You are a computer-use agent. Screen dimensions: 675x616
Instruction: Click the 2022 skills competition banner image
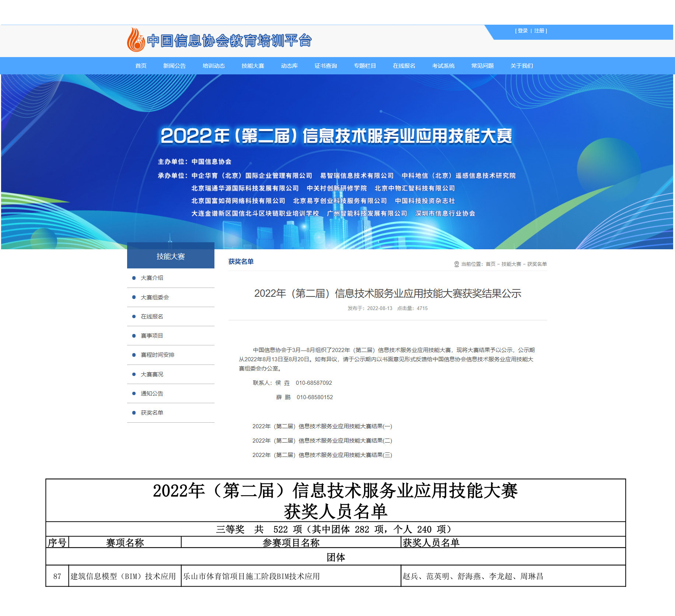[x=337, y=162]
